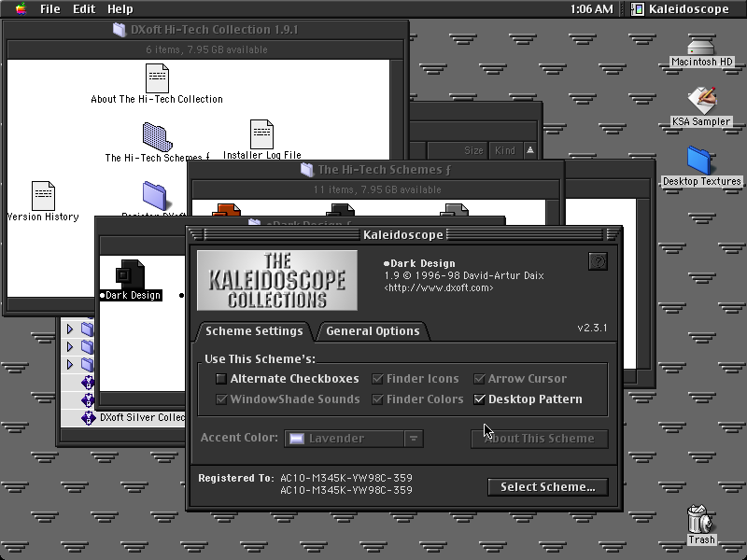Click the http://www.dxoft.com link text
The height and width of the screenshot is (560, 747).
pos(439,287)
